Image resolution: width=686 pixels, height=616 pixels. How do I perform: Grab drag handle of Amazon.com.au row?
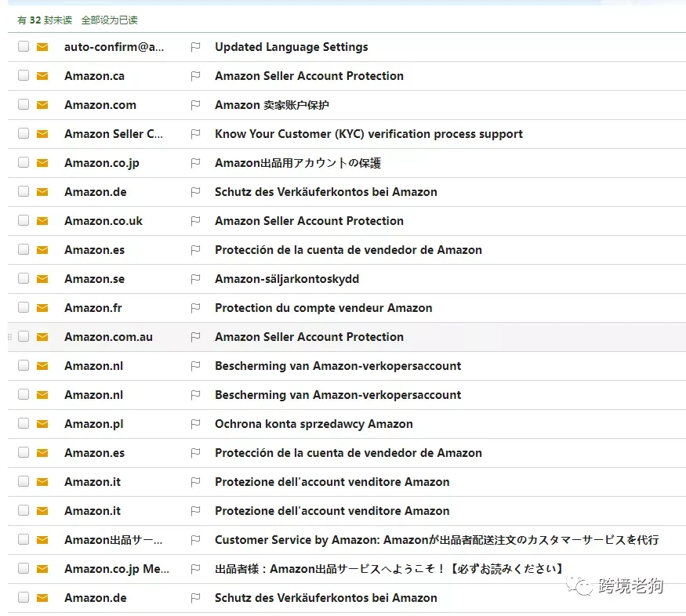tap(9, 337)
